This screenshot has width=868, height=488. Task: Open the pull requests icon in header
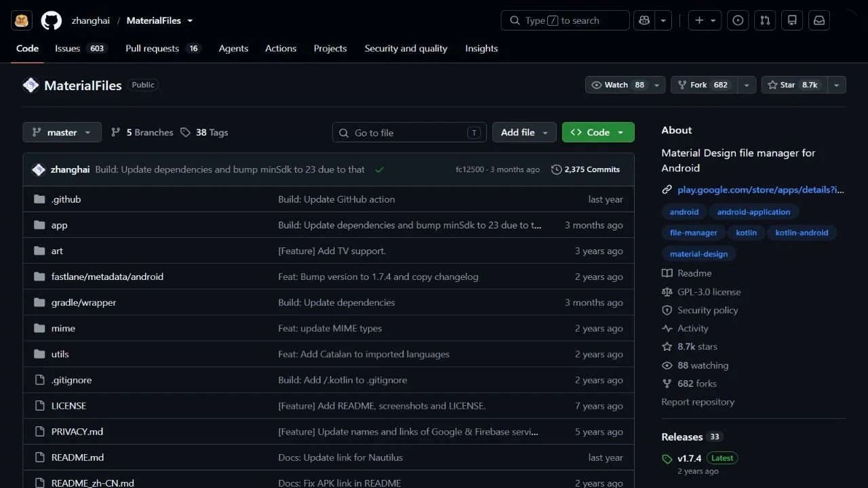click(765, 20)
